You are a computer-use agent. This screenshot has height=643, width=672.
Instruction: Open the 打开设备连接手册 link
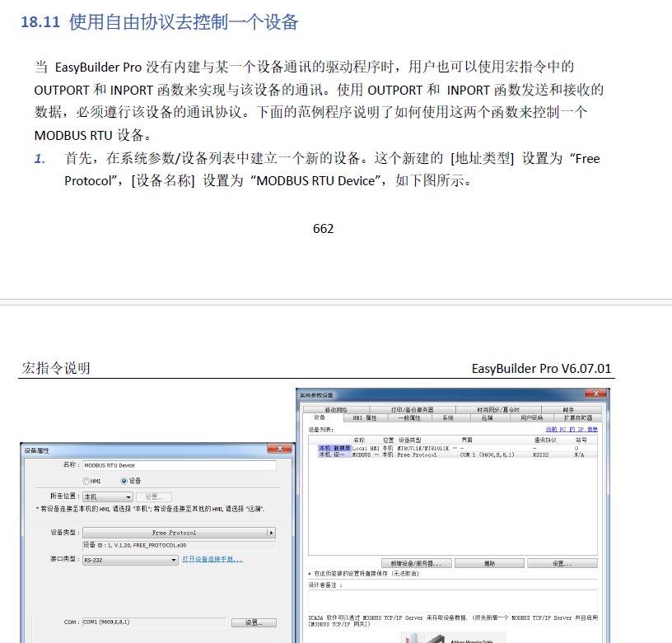212,560
